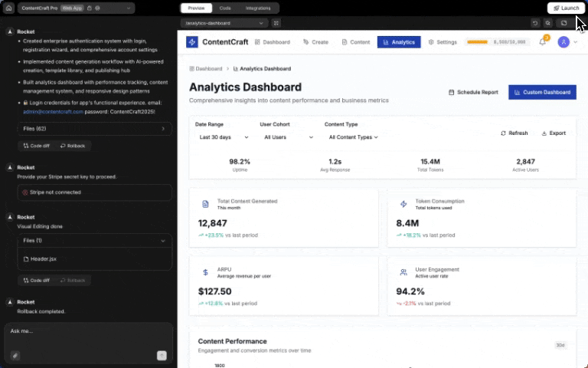Expand the user menu chevron beside avatar
588x368 pixels.
coord(575,42)
